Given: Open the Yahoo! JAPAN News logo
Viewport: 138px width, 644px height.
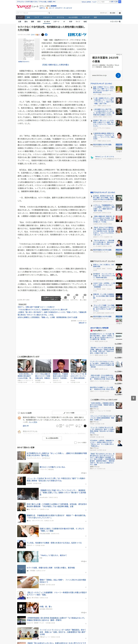Looking at the screenshot, I should click(x=28, y=7).
